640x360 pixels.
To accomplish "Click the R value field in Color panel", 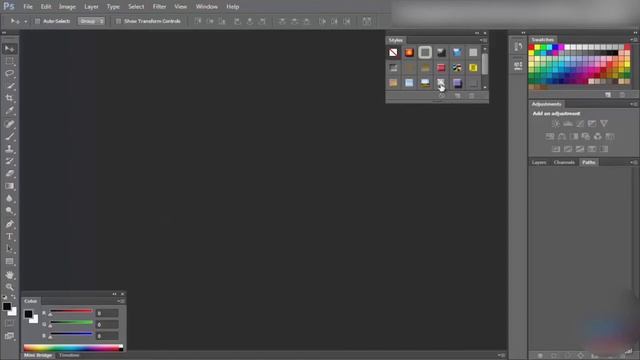I will (107, 313).
